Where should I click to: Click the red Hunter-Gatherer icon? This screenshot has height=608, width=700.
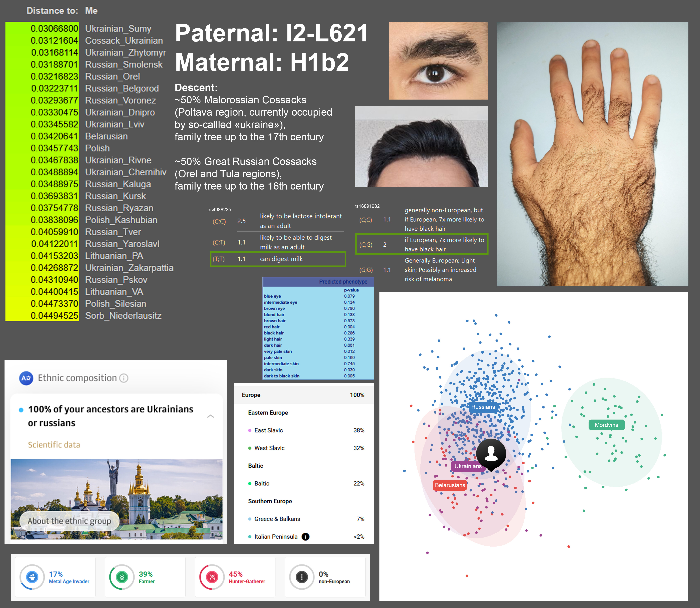tap(212, 577)
